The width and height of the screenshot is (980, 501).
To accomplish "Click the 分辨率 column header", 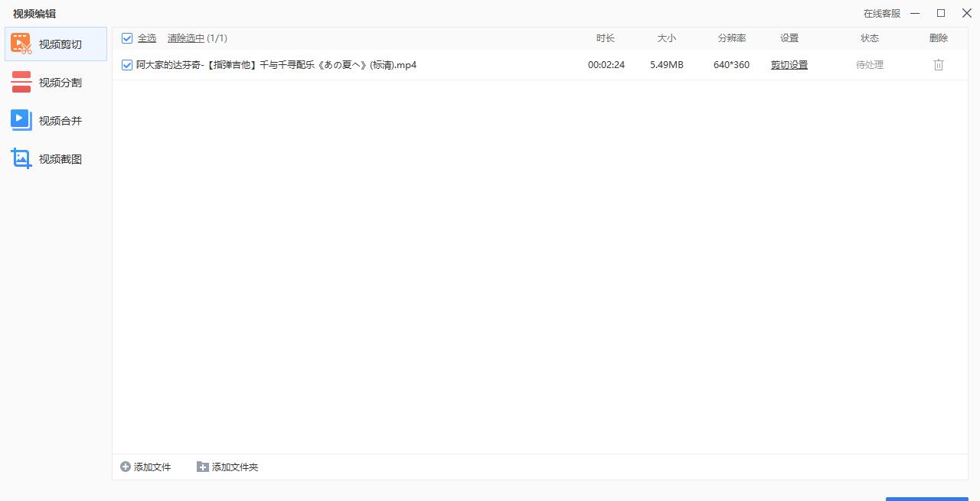I will point(732,38).
